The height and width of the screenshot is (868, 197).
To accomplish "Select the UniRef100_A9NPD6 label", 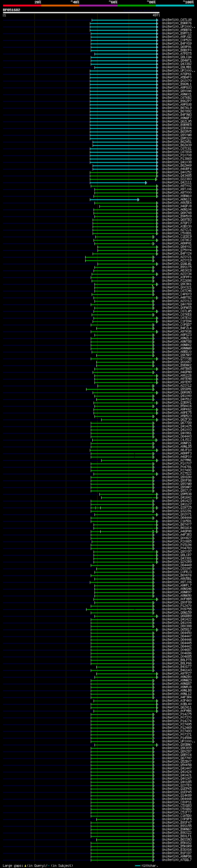I will pos(176,856).
